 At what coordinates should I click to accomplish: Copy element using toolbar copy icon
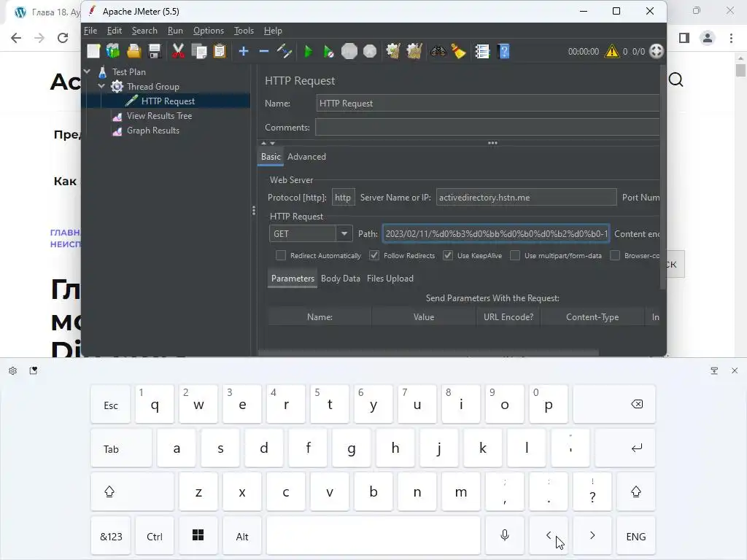[x=199, y=51]
